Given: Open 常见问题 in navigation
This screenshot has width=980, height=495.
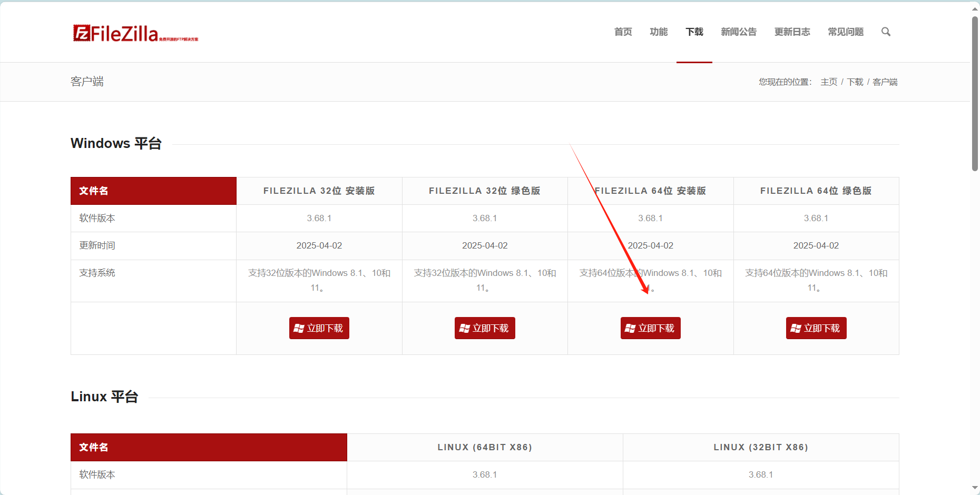Looking at the screenshot, I should [x=846, y=32].
